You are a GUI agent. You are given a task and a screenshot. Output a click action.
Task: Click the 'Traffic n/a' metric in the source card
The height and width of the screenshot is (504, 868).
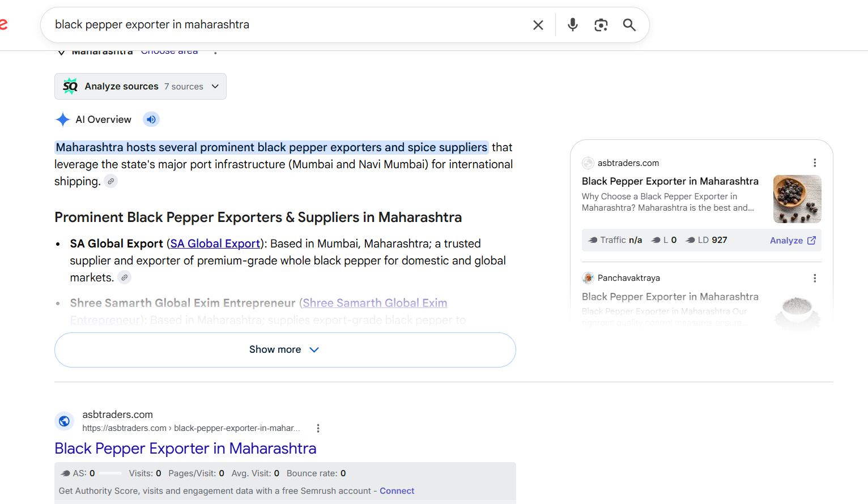pos(615,240)
